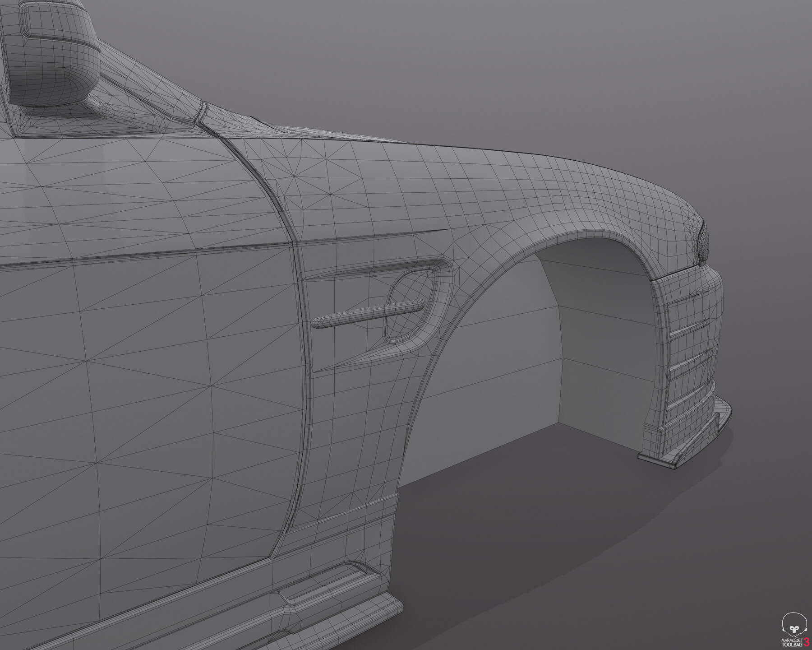The width and height of the screenshot is (812, 650).
Task: Click the TOOLBAG text in watermark
Action: click(x=792, y=644)
